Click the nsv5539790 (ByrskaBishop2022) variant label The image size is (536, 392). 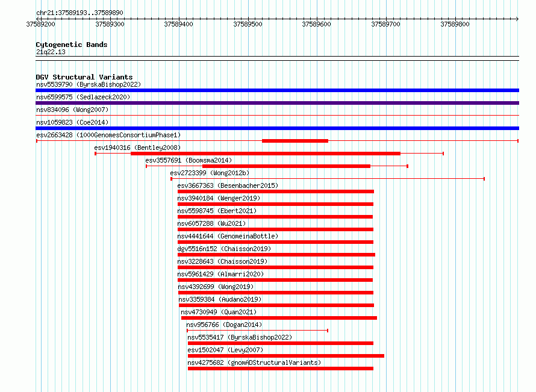pos(89,84)
